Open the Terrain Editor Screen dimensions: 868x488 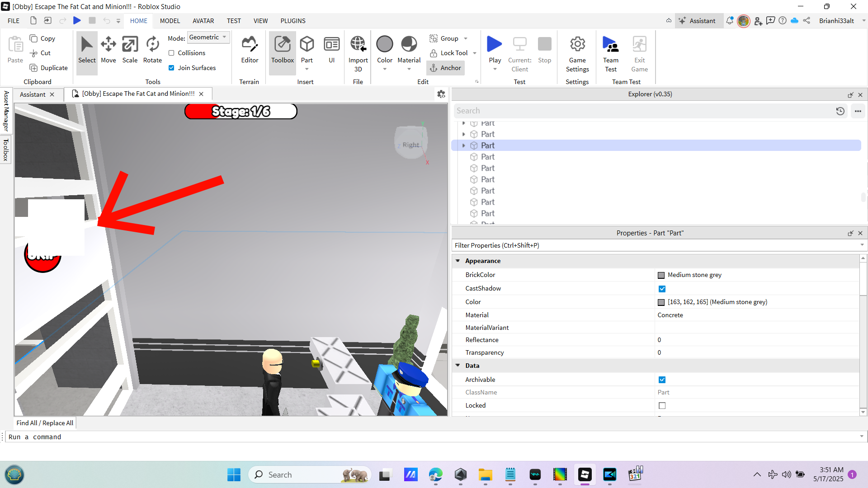[x=250, y=50]
